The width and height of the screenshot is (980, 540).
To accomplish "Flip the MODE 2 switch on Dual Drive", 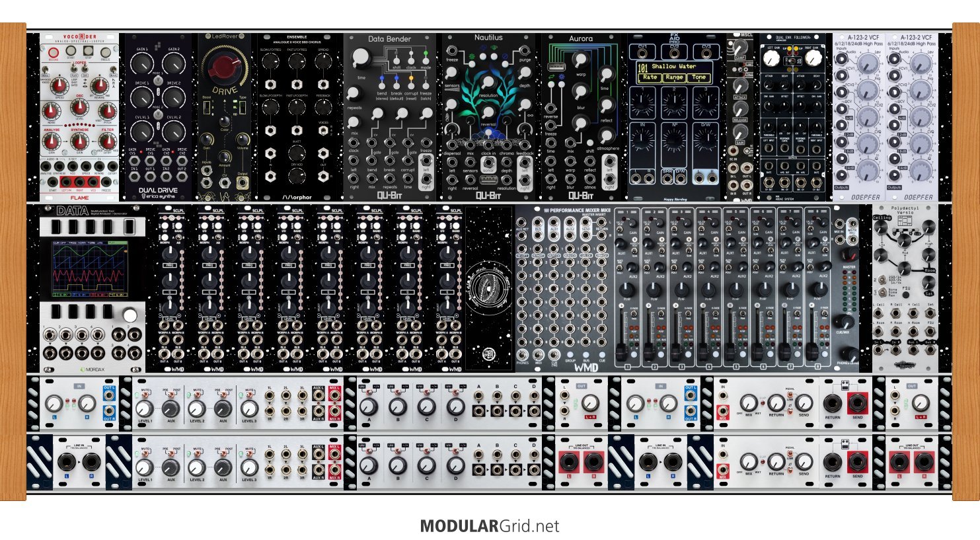I will (x=157, y=113).
